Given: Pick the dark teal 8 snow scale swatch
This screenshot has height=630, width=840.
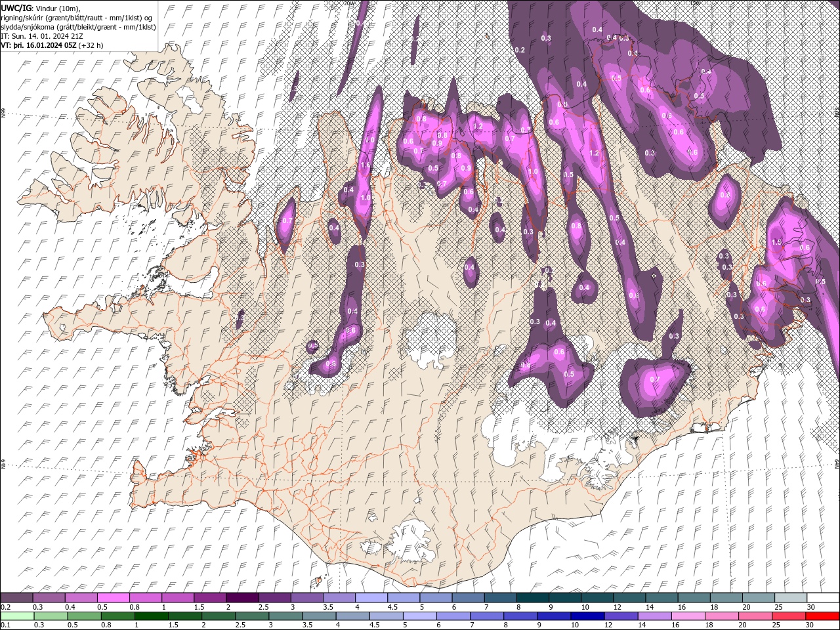Looking at the screenshot, I should point(532,598).
